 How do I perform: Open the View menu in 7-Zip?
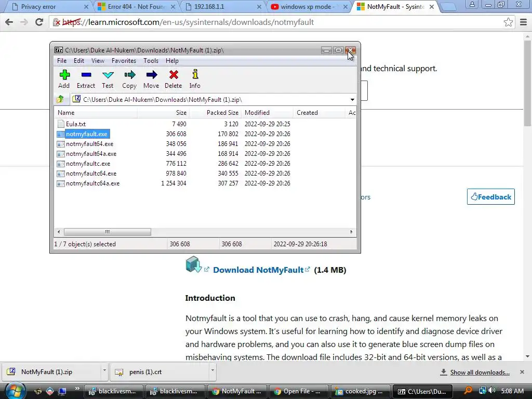pos(98,61)
